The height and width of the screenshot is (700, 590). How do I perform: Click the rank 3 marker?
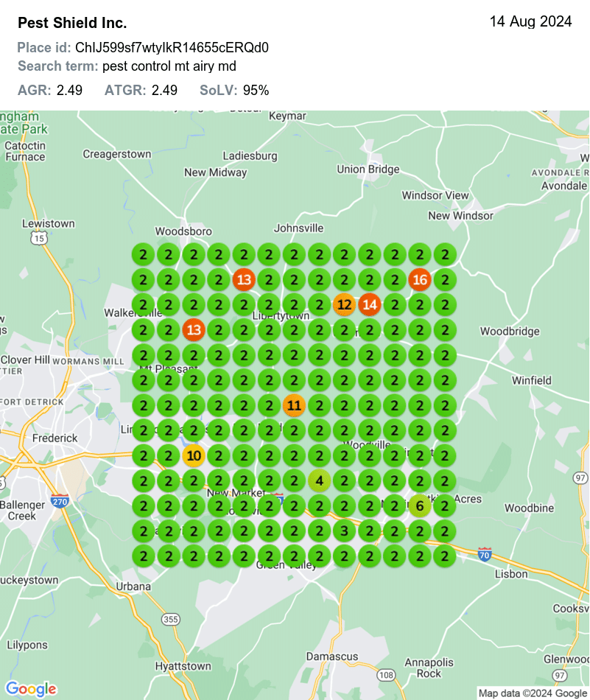[x=344, y=531]
